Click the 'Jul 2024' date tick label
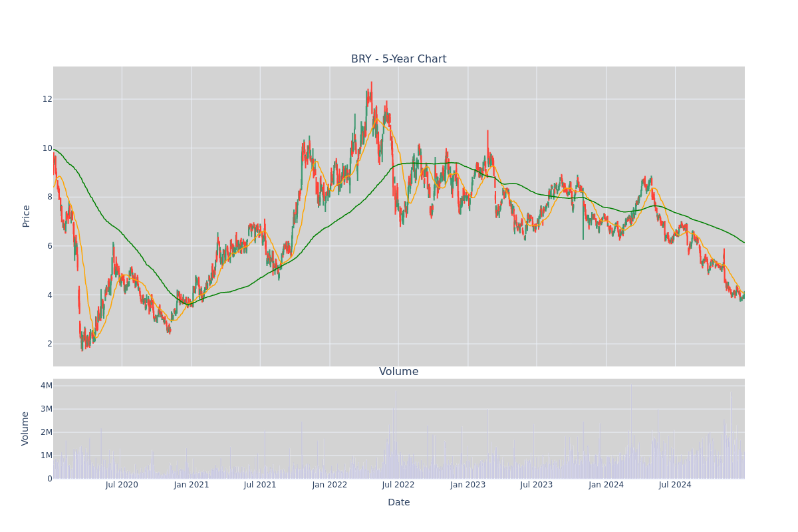798x532 pixels. coord(675,485)
